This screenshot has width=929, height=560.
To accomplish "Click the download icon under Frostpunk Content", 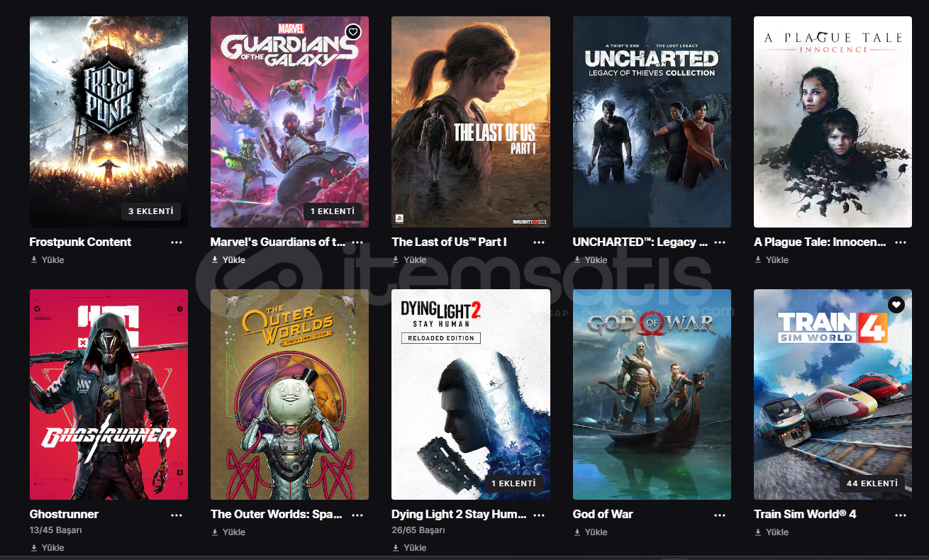I will tap(33, 260).
